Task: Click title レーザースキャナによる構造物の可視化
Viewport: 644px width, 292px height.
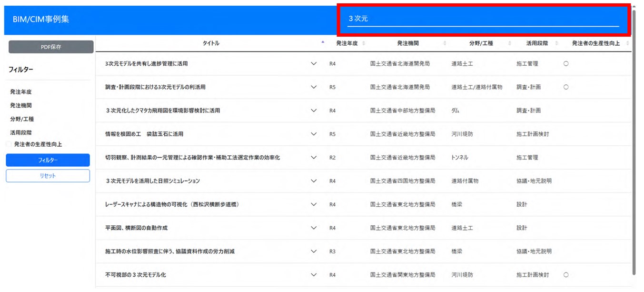Action: coord(172,204)
